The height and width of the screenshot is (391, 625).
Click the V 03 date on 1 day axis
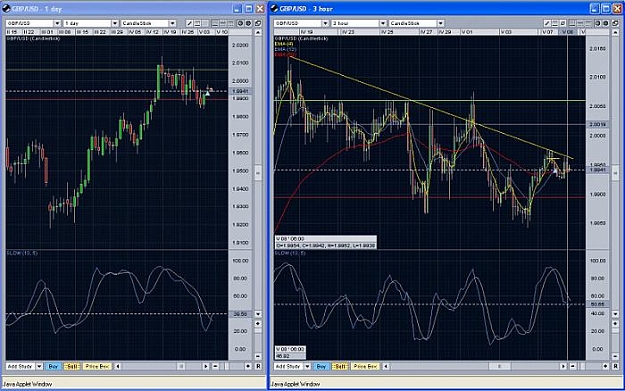(204, 32)
